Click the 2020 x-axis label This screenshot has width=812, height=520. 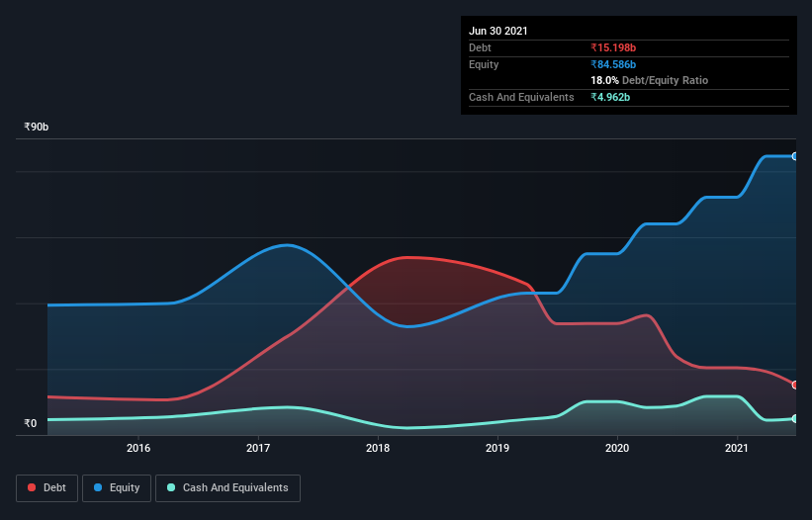[x=617, y=448]
